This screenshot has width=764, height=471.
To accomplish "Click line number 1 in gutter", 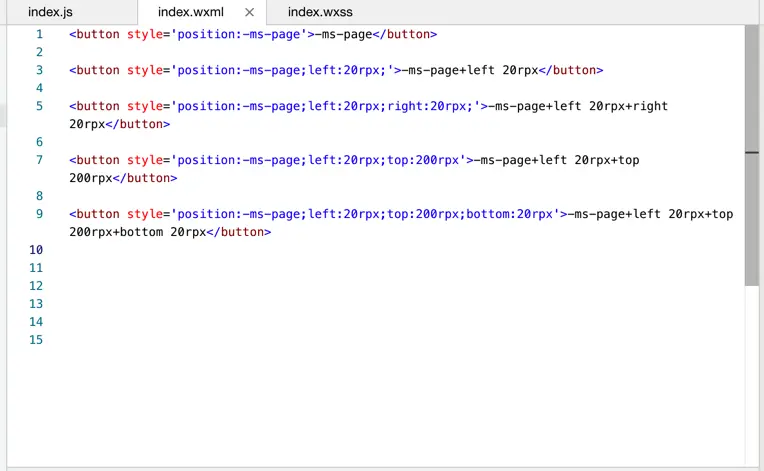I will point(39,34).
